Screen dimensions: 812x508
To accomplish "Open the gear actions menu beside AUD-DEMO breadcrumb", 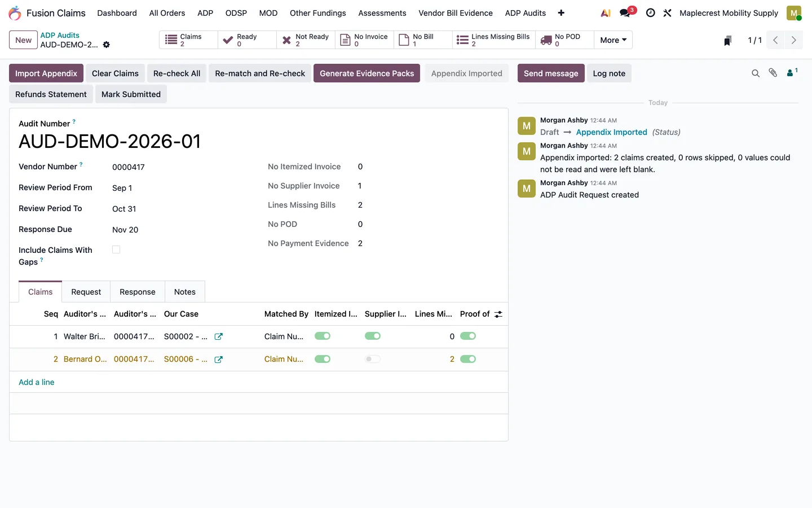I will tap(107, 45).
